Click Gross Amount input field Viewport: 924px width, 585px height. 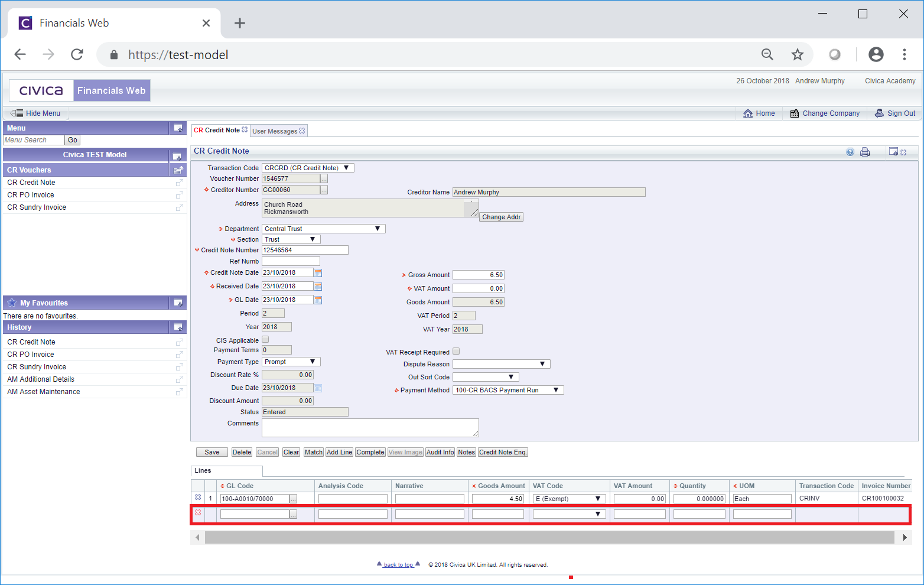pyautogui.click(x=479, y=275)
